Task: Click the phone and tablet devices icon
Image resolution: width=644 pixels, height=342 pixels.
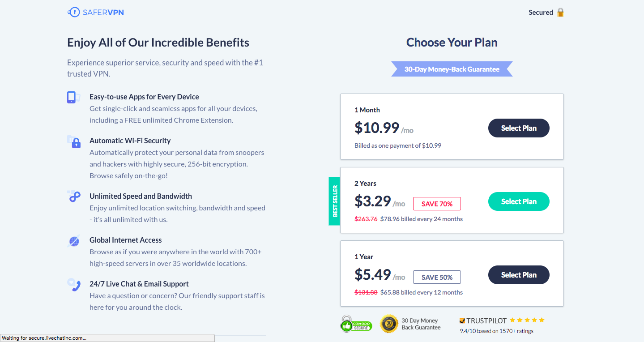Action: tap(73, 97)
